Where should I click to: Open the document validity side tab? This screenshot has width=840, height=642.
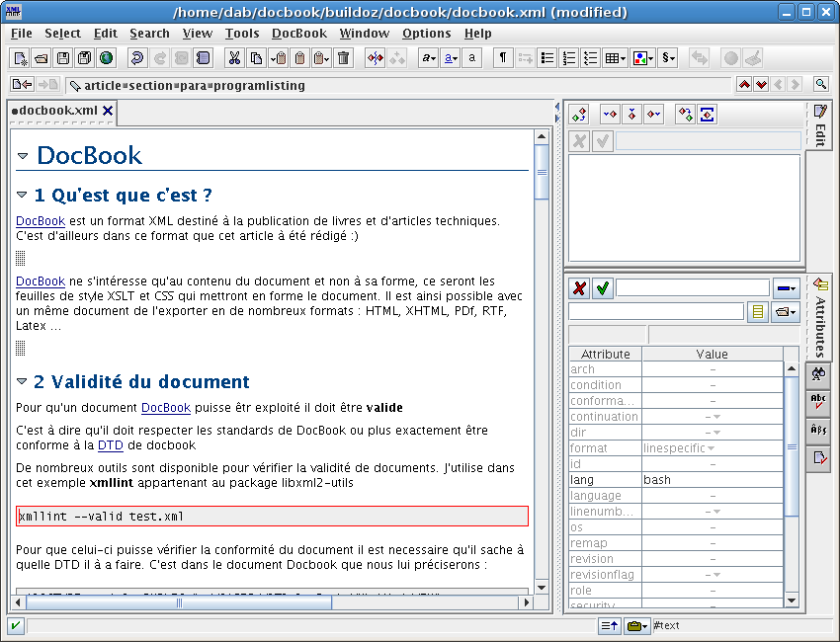818,458
